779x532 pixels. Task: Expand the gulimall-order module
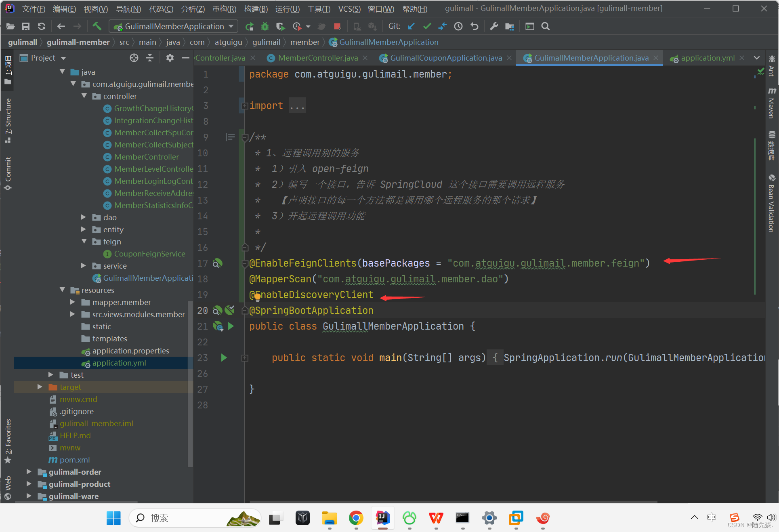tap(29, 472)
